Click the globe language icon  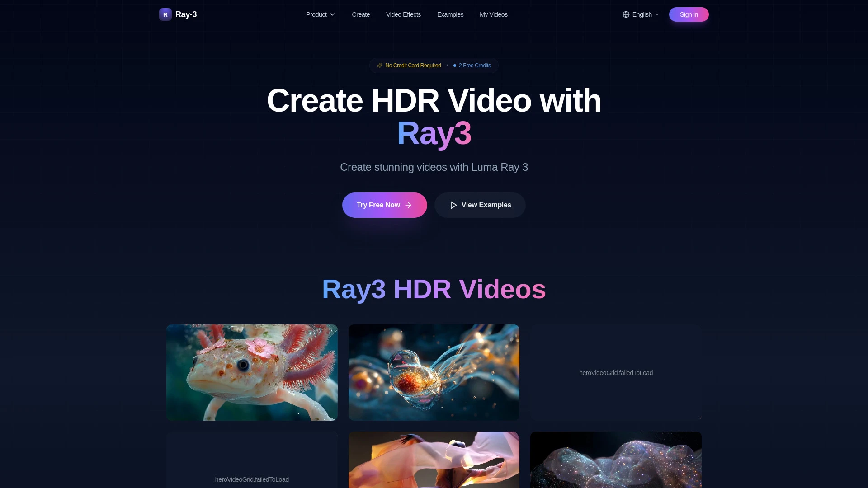pos(626,14)
